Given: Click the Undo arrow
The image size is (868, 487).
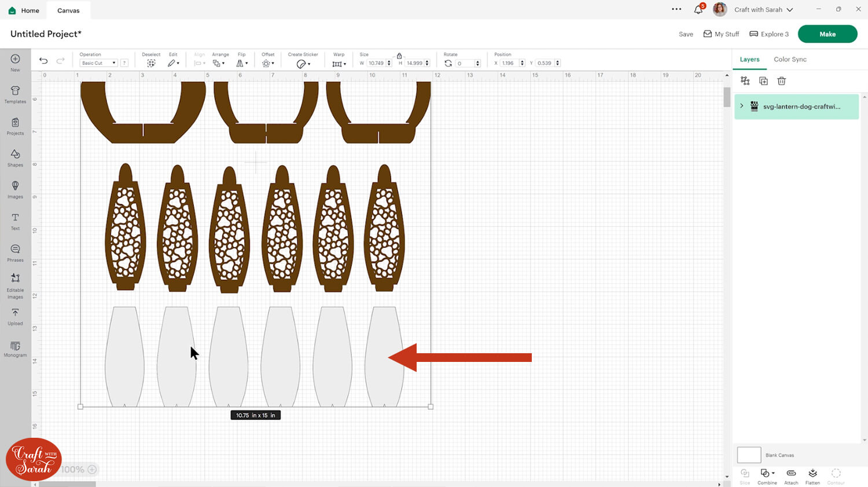Looking at the screenshot, I should (x=43, y=61).
